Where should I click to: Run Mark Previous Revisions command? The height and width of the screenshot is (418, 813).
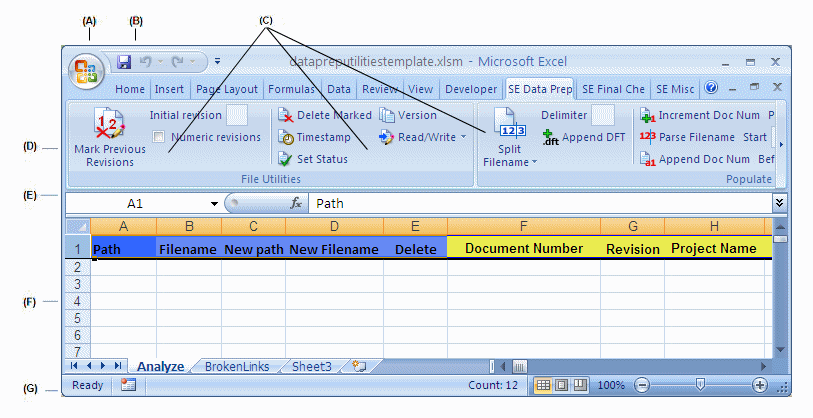point(110,137)
